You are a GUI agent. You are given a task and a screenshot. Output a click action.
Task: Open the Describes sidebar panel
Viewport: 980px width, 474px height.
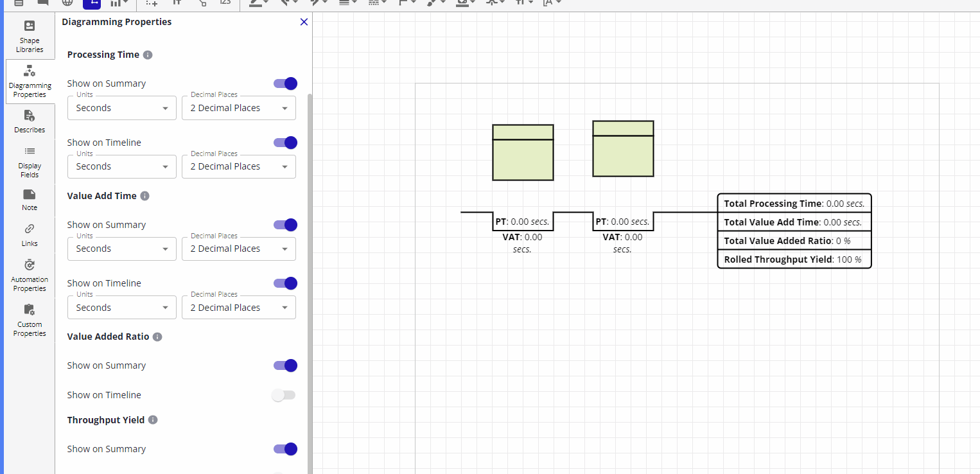click(x=30, y=121)
